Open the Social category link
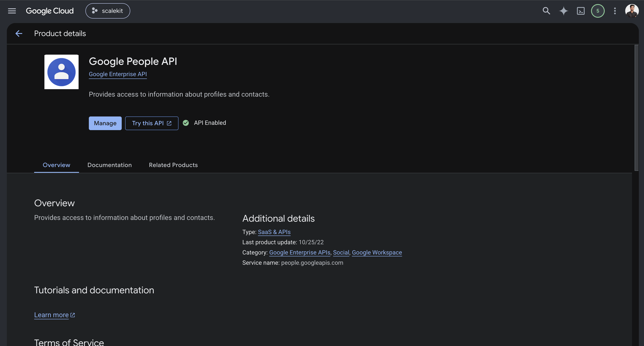Screen dimensions: 644x346 pos(341,253)
